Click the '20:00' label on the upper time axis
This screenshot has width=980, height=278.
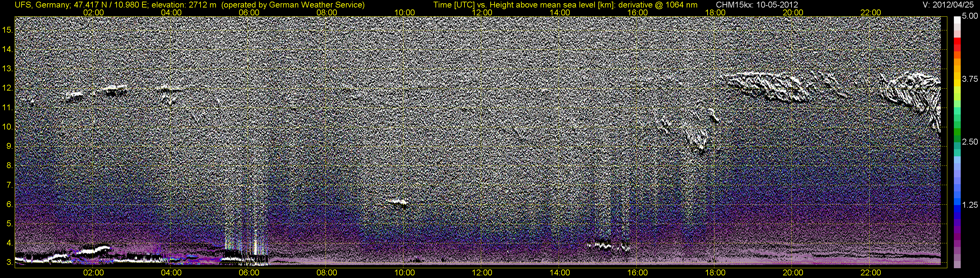pyautogui.click(x=793, y=12)
